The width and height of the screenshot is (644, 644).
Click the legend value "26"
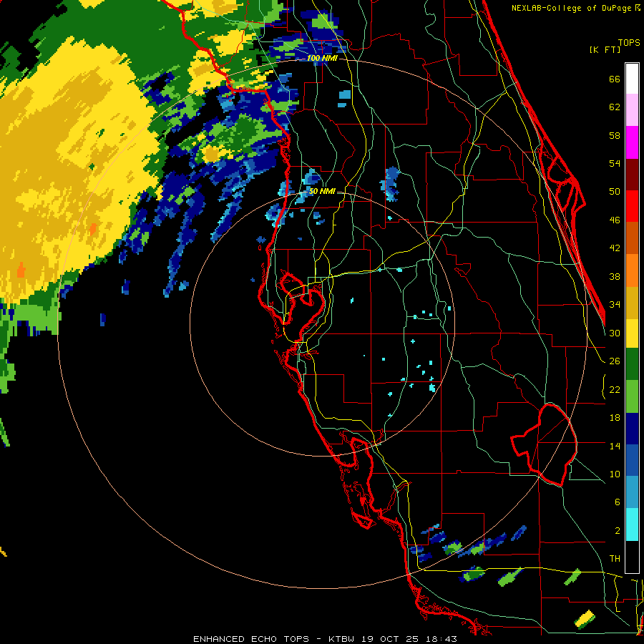click(615, 361)
